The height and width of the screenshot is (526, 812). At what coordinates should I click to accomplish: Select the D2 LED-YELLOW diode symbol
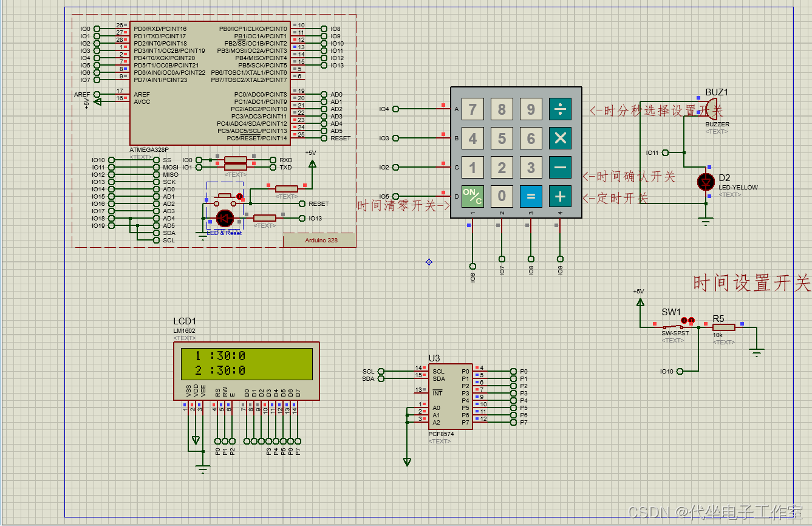click(x=706, y=181)
